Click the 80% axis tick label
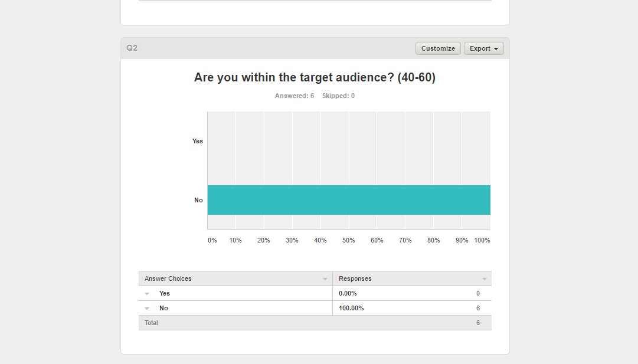Viewport: 638px width, 364px height. tap(433, 240)
